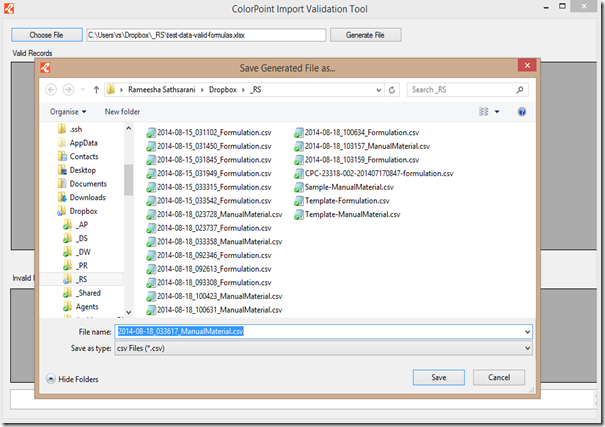This screenshot has width=605, height=427.
Task: Click the source file path field
Action: pyautogui.click(x=206, y=35)
